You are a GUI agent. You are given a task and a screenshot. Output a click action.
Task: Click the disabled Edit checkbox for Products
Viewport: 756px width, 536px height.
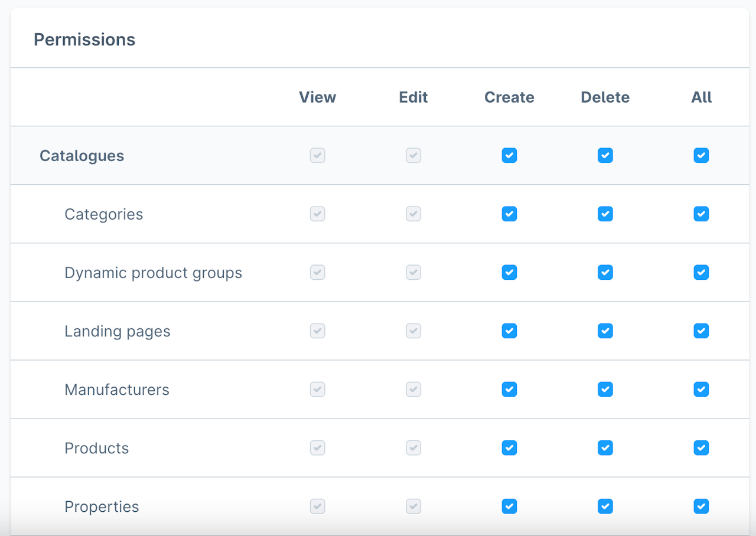pos(413,447)
